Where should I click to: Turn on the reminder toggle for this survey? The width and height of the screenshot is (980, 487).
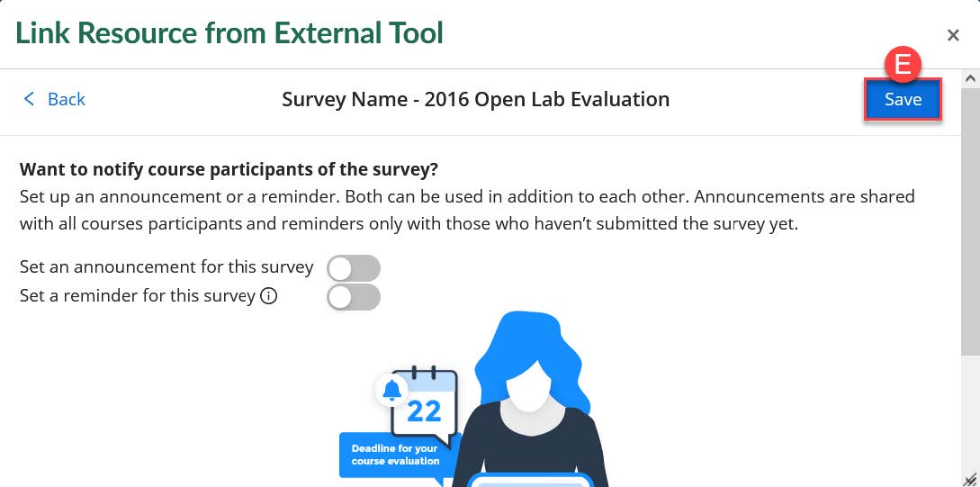click(x=354, y=297)
